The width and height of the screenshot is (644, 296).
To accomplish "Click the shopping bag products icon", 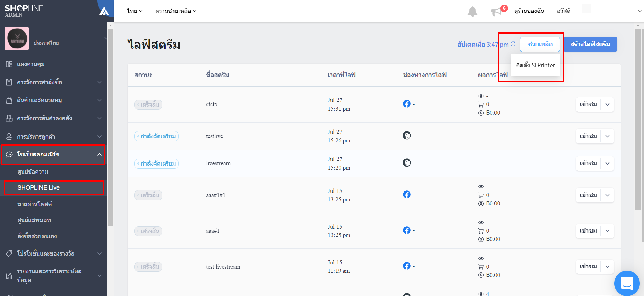I will (9, 100).
